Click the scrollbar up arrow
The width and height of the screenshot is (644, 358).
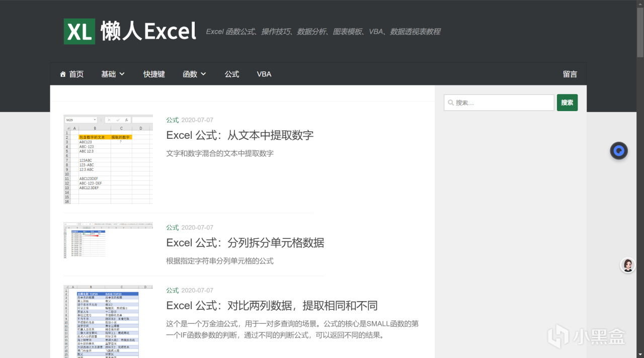[x=640, y=4]
